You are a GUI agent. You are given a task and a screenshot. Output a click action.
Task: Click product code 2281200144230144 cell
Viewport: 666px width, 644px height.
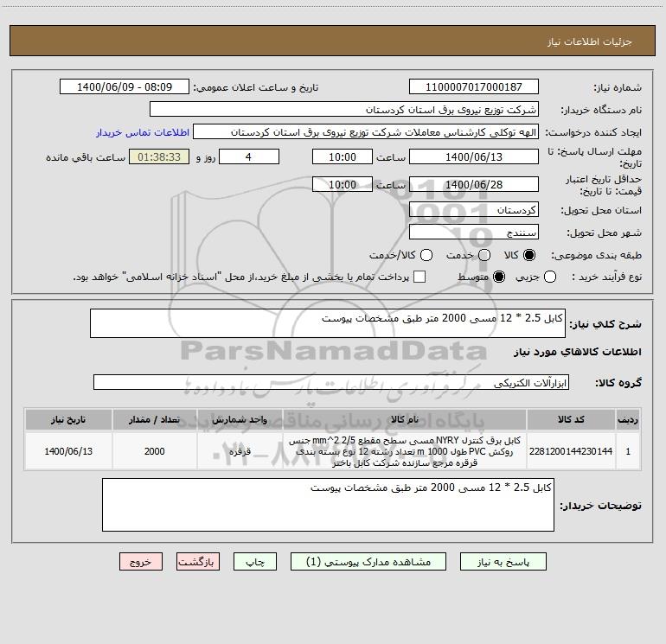click(571, 451)
